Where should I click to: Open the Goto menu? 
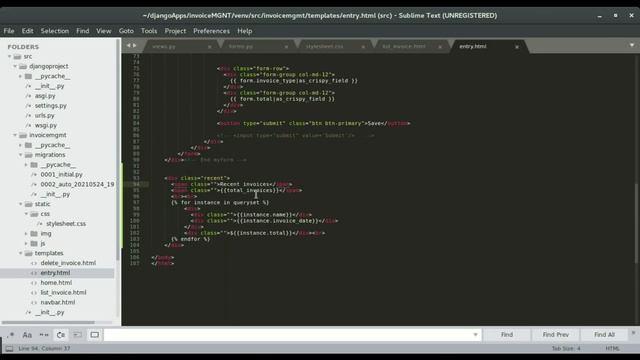pyautogui.click(x=126, y=31)
